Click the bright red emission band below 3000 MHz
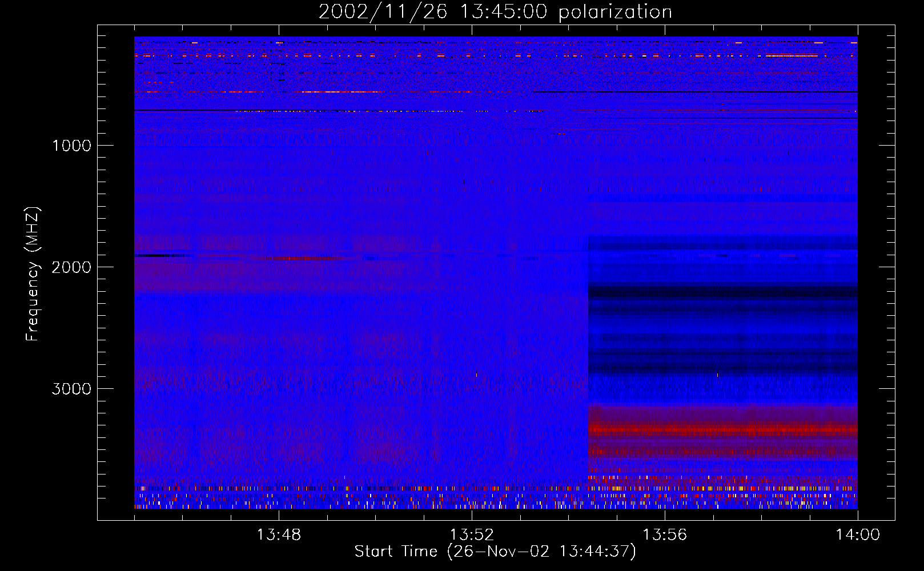 click(x=723, y=429)
